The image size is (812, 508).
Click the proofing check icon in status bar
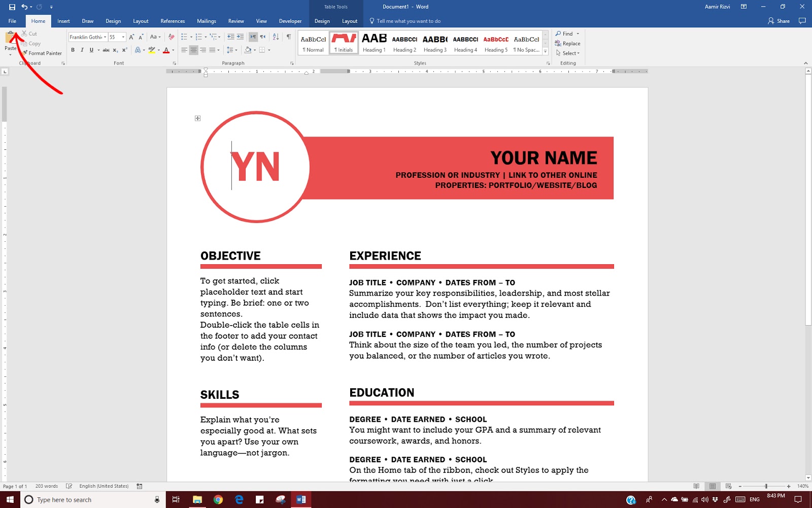(69, 486)
